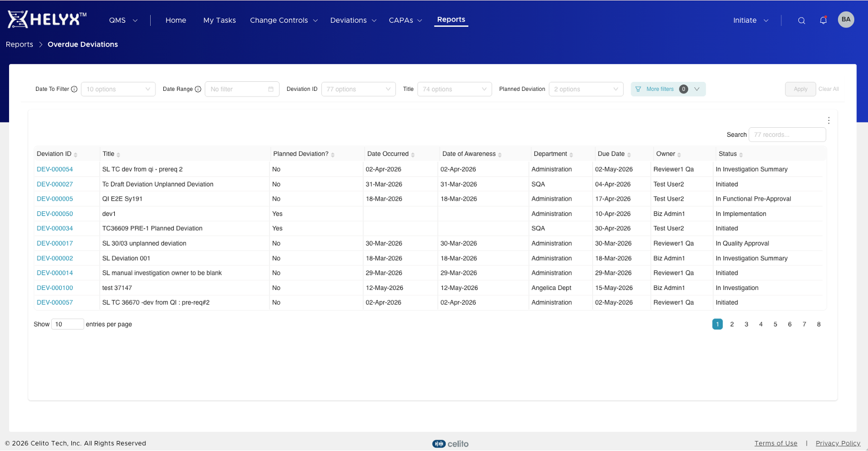The width and height of the screenshot is (868, 451).
Task: Open deviation DEV-000054
Action: point(55,170)
